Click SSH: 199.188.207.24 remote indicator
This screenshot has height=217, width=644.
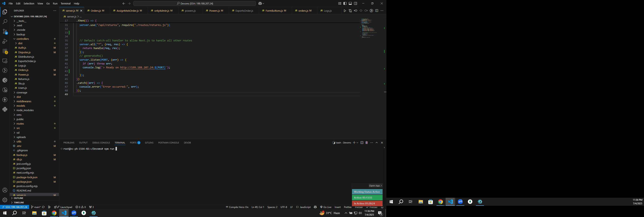(14, 207)
